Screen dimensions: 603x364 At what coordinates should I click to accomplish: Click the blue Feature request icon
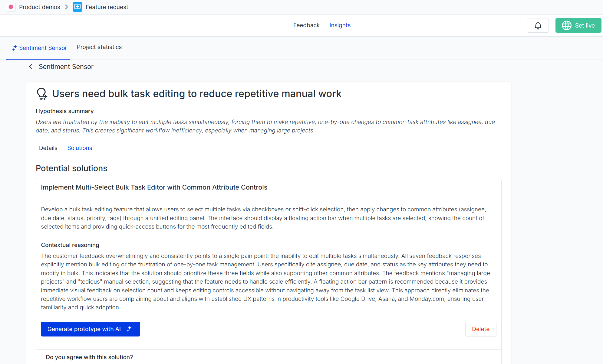click(77, 7)
